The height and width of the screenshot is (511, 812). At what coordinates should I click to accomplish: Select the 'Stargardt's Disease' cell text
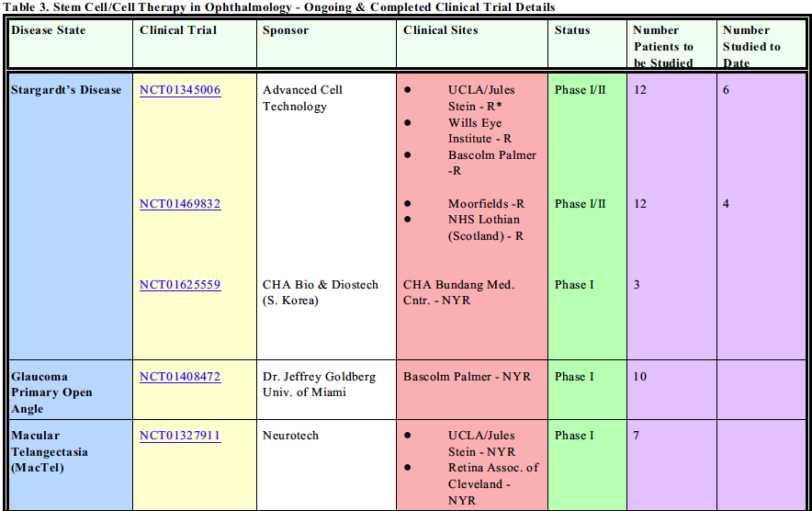66,90
